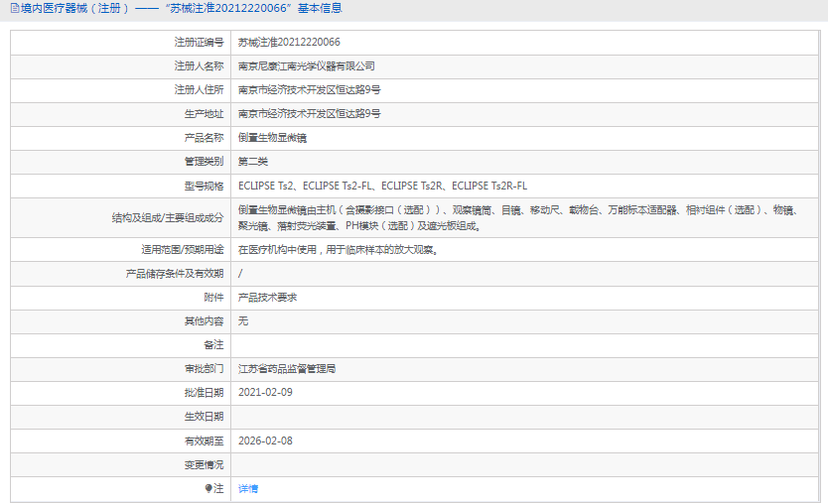Click the 产品名称 label cell
828x504 pixels.
pos(204,138)
